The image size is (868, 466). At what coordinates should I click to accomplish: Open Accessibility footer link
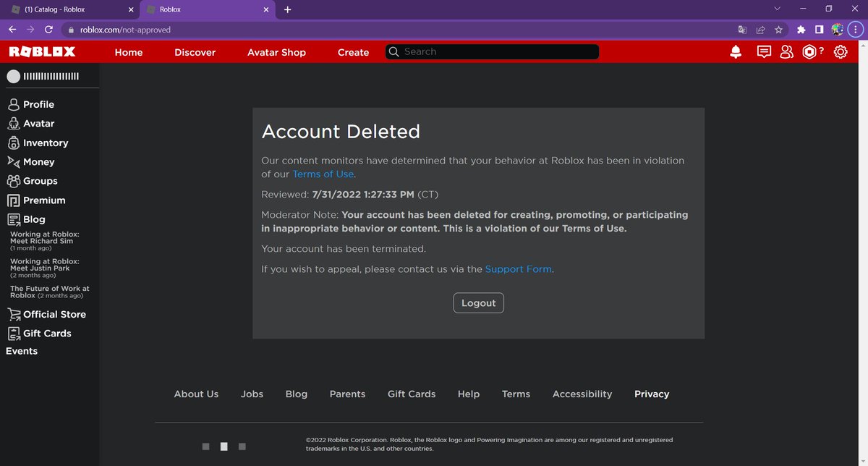[582, 394]
